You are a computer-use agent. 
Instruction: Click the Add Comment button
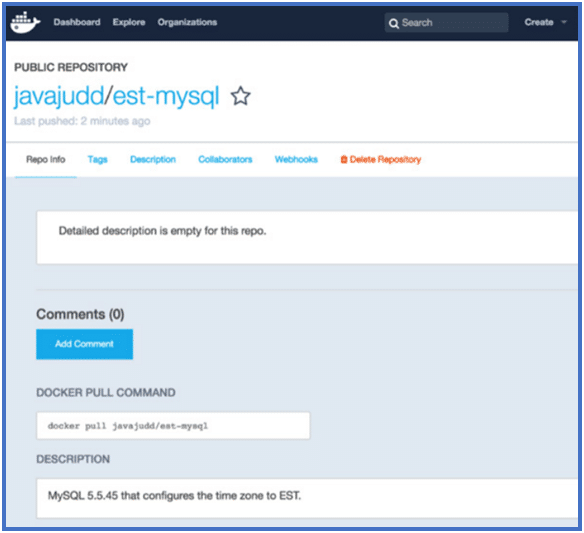point(85,344)
